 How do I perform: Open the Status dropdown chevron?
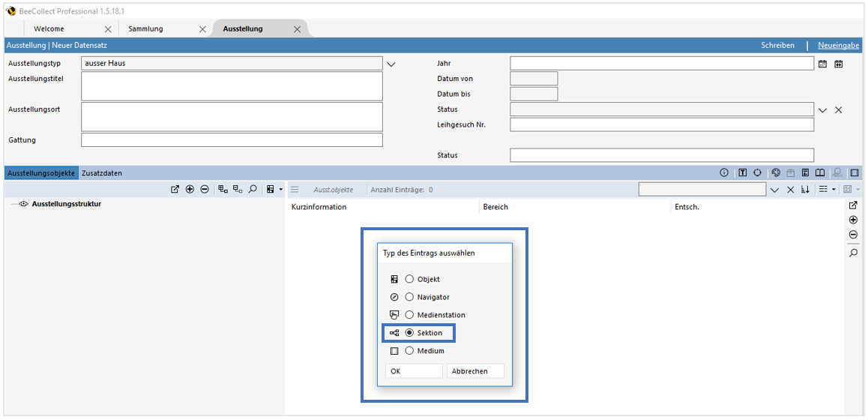pos(823,110)
